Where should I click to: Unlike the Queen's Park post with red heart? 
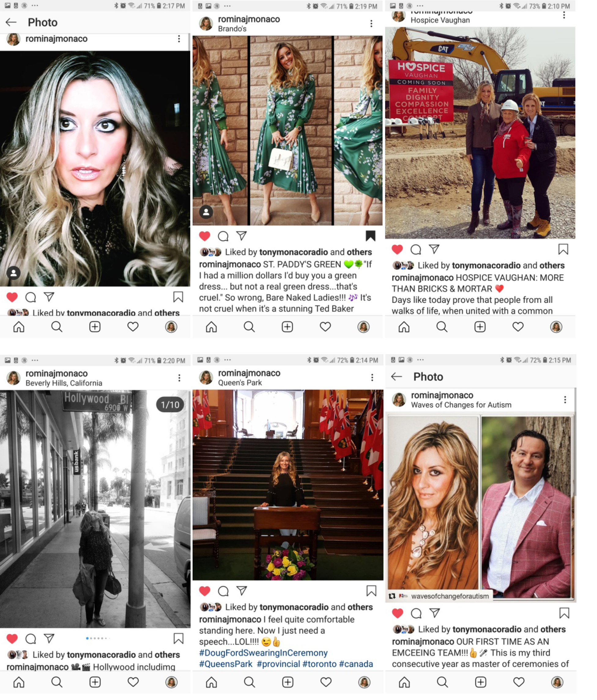tap(205, 591)
